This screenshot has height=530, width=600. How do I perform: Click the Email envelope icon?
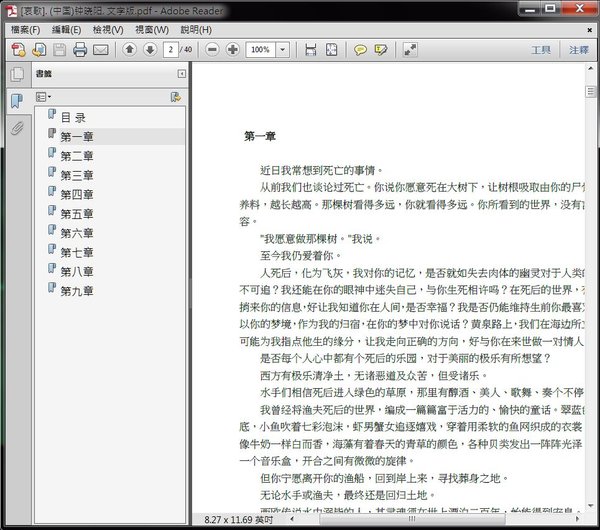[x=99, y=49]
